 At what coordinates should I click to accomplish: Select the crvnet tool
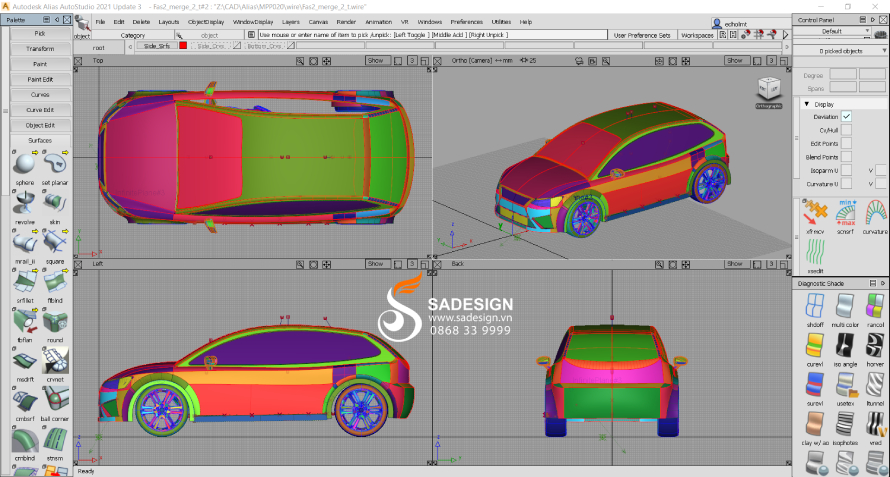click(55, 361)
